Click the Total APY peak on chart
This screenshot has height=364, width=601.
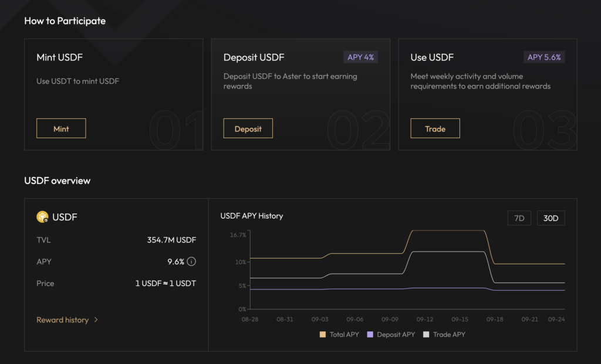(449, 230)
